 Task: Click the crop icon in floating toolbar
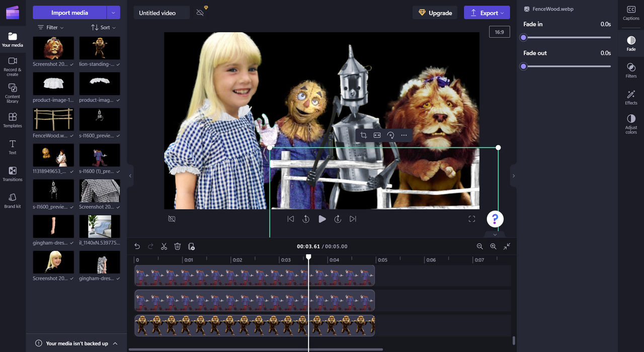363,135
